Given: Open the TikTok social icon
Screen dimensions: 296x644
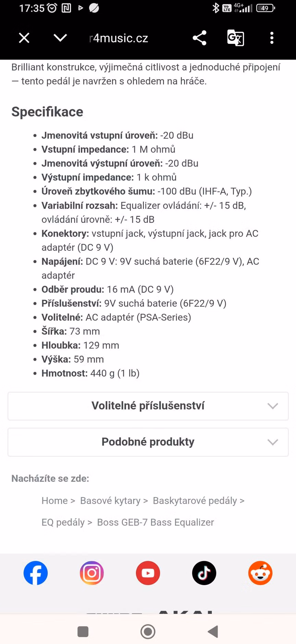Looking at the screenshot, I should [204, 573].
